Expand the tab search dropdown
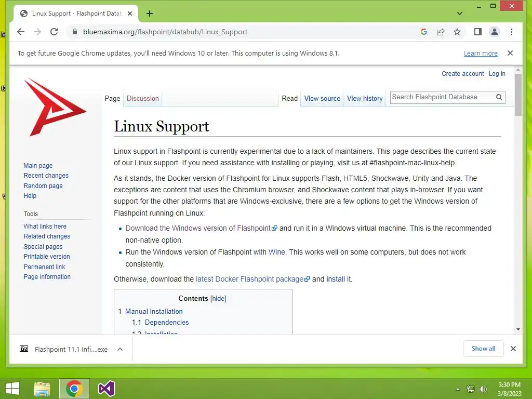 pos(459,14)
